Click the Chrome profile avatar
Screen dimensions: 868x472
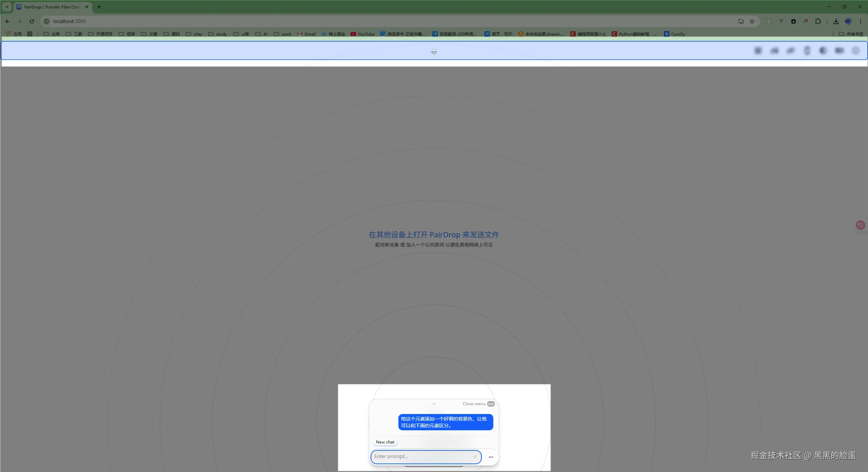pos(848,21)
